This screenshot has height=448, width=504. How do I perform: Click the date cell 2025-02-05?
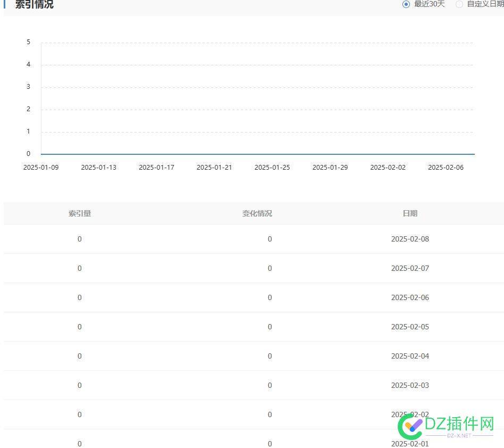[x=410, y=327]
